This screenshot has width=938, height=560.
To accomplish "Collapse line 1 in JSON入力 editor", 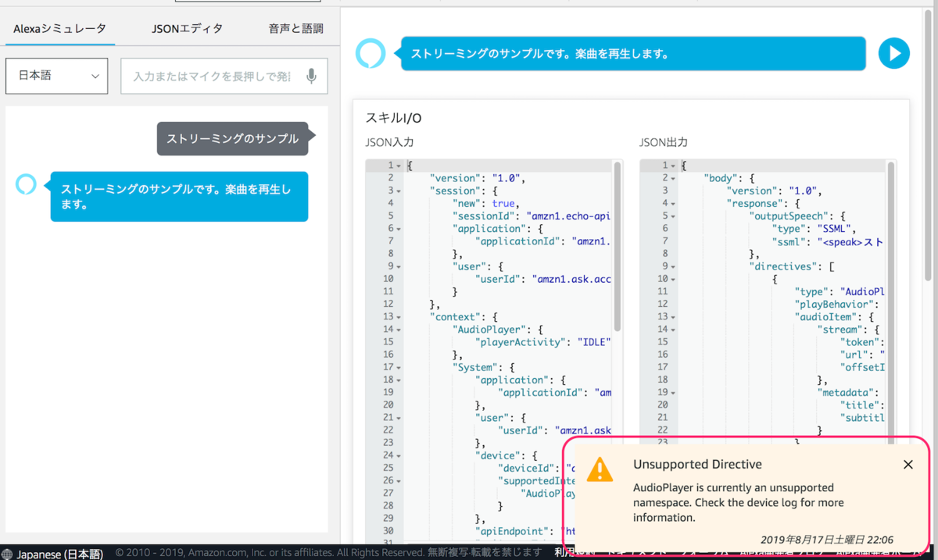I will pos(399,166).
